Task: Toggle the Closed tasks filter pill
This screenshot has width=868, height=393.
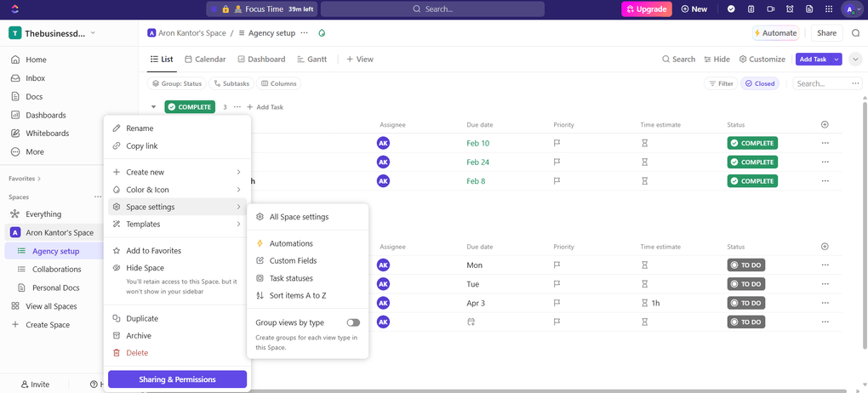Action: click(759, 83)
